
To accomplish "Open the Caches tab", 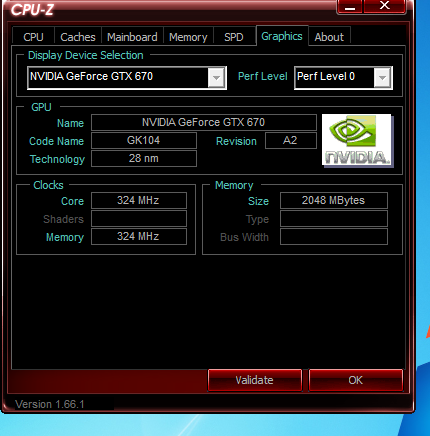I will (x=78, y=37).
